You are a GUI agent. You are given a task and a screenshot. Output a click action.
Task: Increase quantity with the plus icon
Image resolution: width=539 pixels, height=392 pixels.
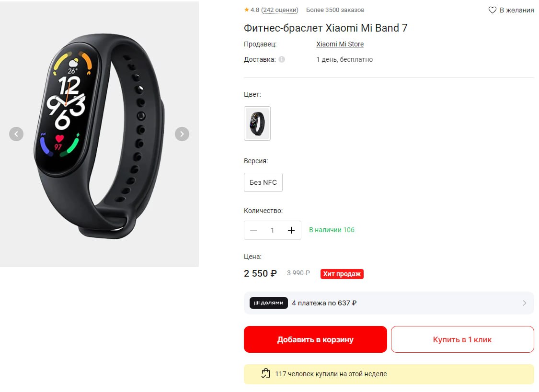[291, 230]
